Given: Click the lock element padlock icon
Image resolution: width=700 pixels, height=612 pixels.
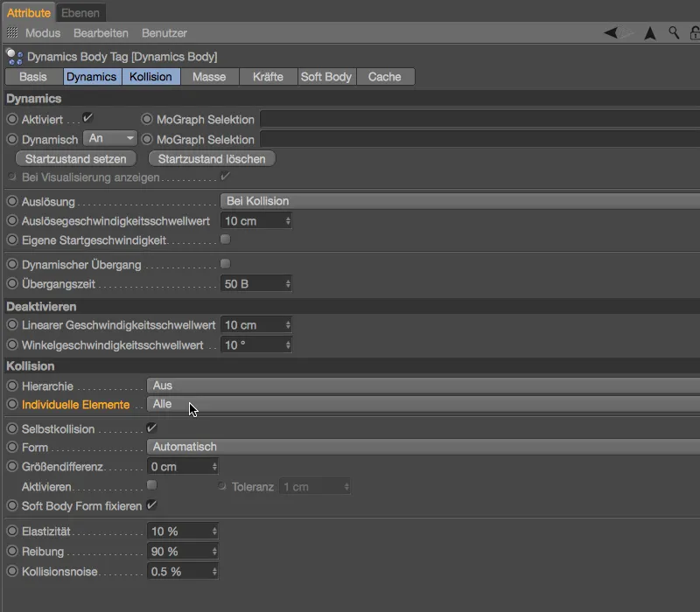Looking at the screenshot, I should [695, 33].
